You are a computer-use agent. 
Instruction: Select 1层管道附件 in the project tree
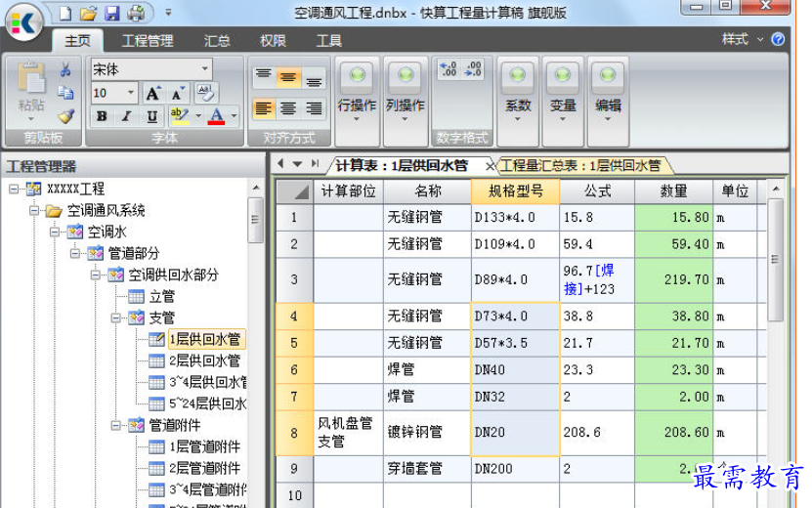[x=204, y=446]
